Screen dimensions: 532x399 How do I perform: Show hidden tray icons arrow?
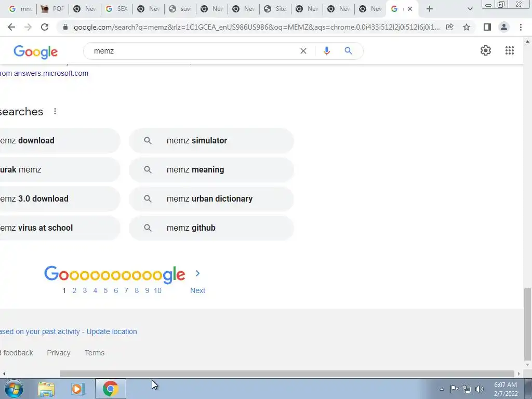[x=442, y=389]
